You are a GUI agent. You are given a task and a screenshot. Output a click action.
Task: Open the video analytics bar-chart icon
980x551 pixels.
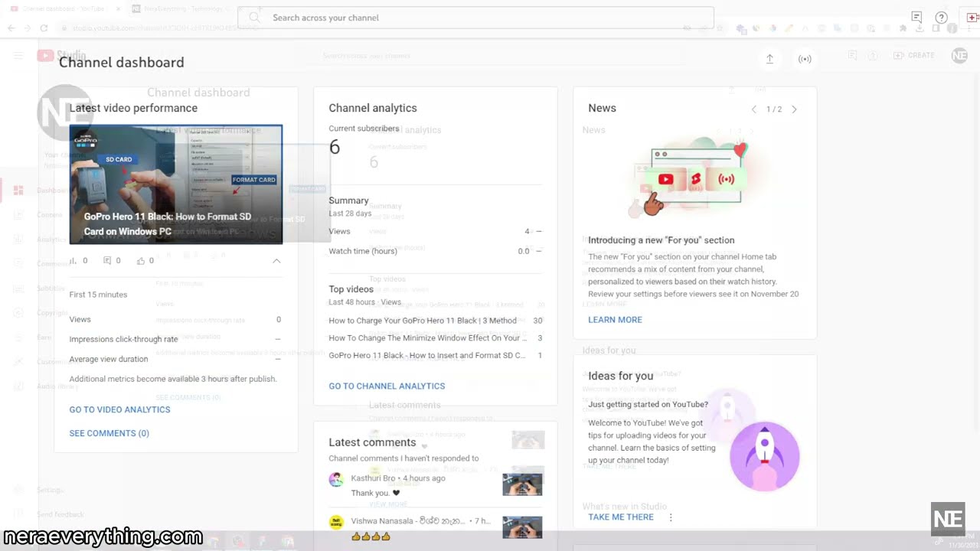[73, 261]
